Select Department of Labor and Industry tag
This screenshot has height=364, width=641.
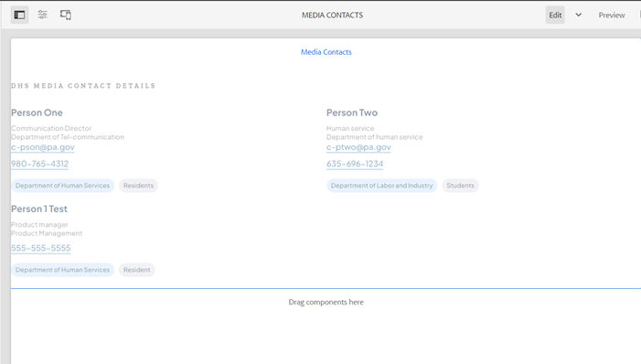click(382, 186)
